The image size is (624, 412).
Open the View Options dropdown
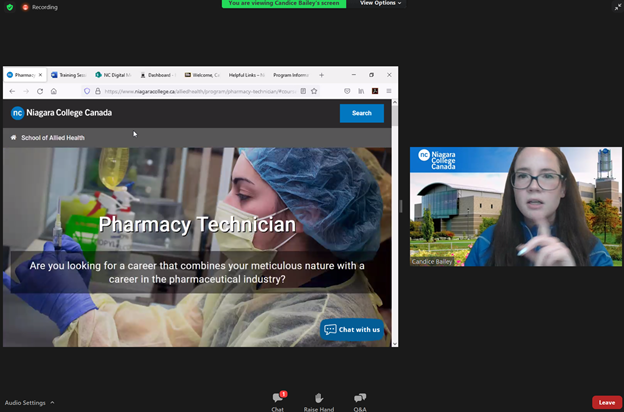click(x=380, y=3)
